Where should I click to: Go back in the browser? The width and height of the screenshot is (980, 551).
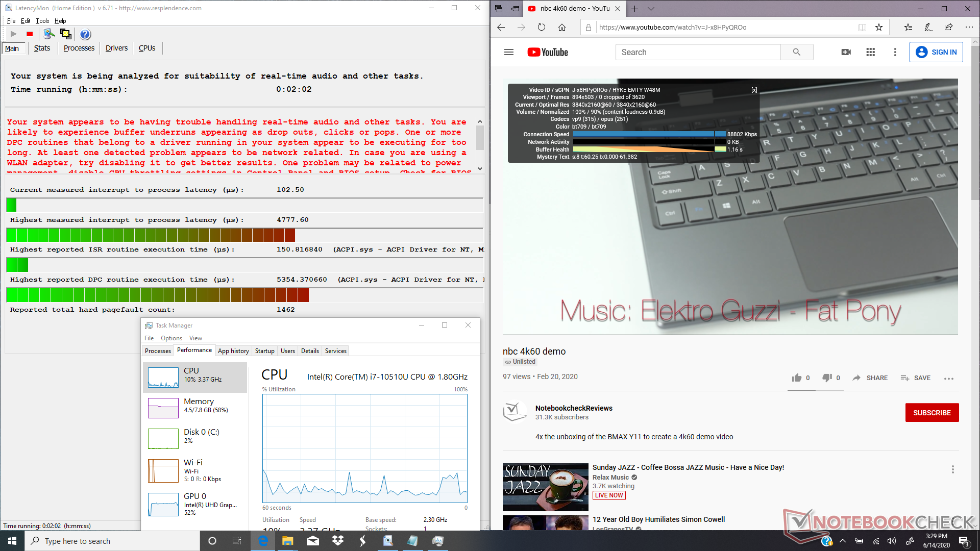[x=501, y=28]
